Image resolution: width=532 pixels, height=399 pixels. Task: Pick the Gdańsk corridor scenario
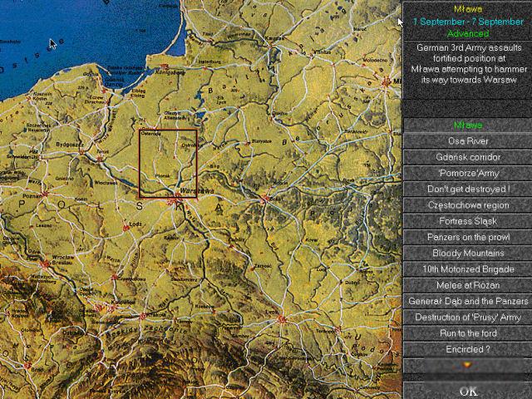point(468,157)
